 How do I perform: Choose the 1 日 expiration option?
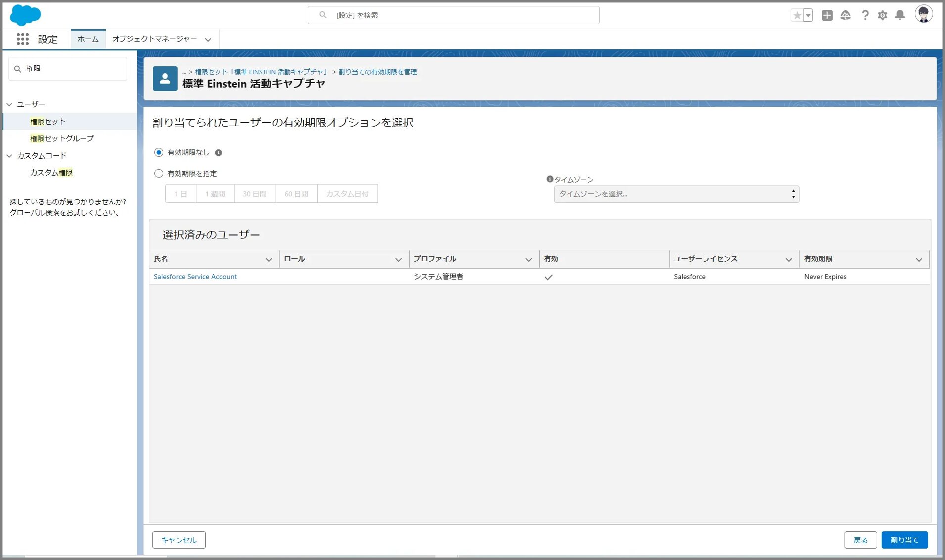coord(181,194)
